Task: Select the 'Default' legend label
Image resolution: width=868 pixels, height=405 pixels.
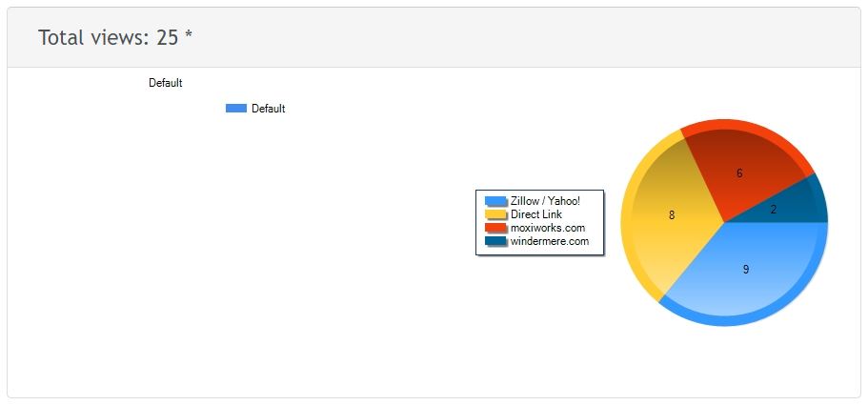Action: point(268,109)
